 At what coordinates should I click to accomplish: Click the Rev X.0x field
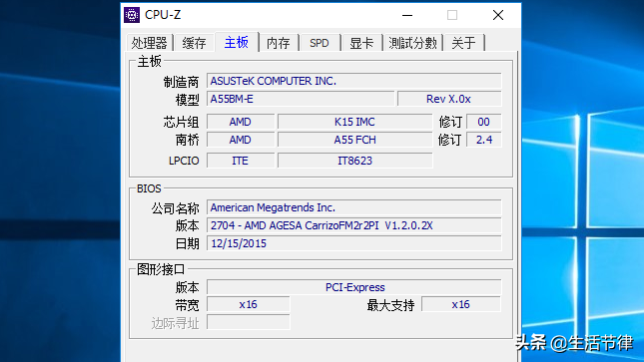[449, 99]
